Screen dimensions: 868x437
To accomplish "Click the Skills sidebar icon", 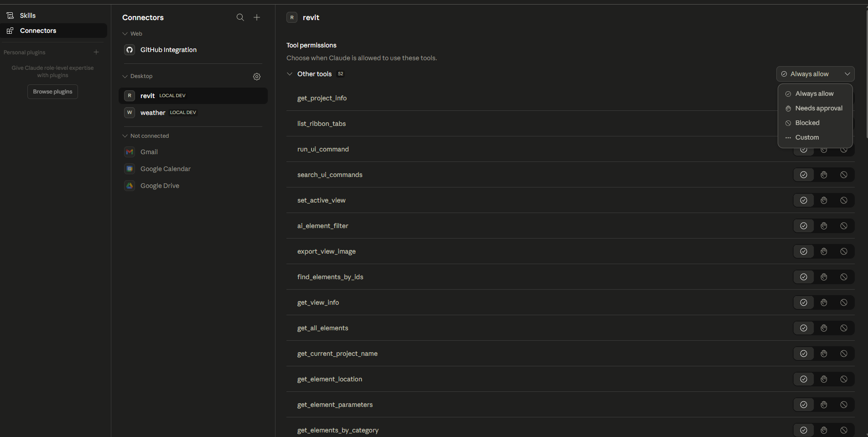I will (x=10, y=15).
